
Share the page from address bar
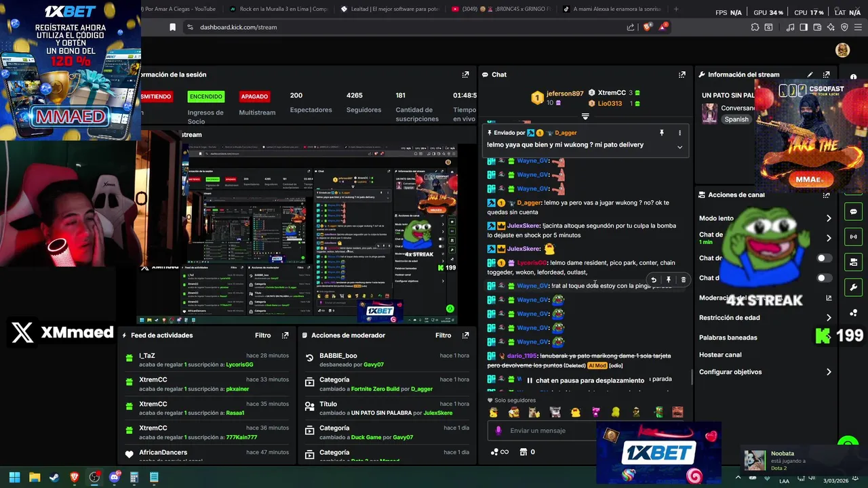click(631, 27)
